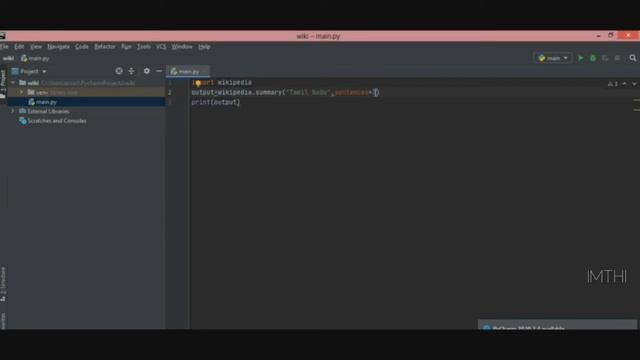The image size is (640, 360).
Task: Click the Locate/Select Opened File target icon
Action: (119, 71)
